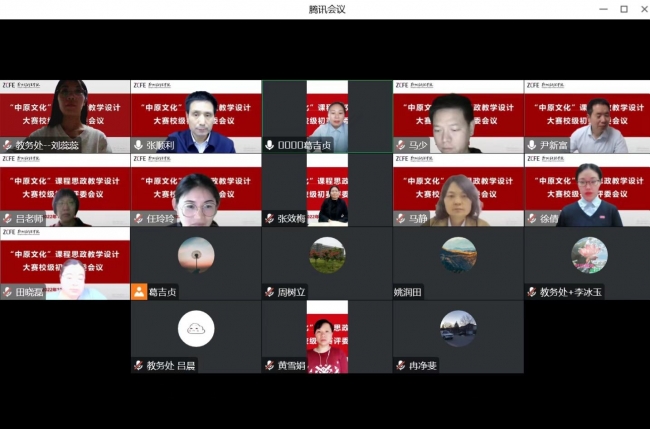Select 冉净斐's circular avatar
The image size is (650, 429).
point(458,328)
